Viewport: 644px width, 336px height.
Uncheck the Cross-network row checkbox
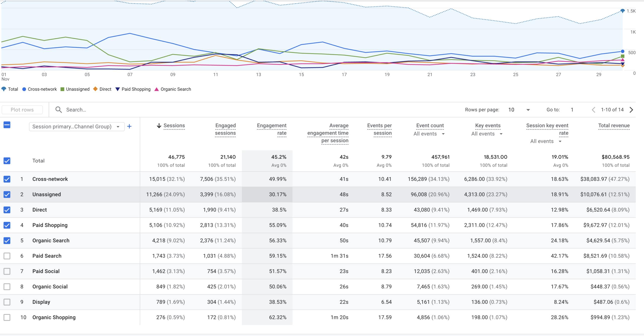[7, 179]
